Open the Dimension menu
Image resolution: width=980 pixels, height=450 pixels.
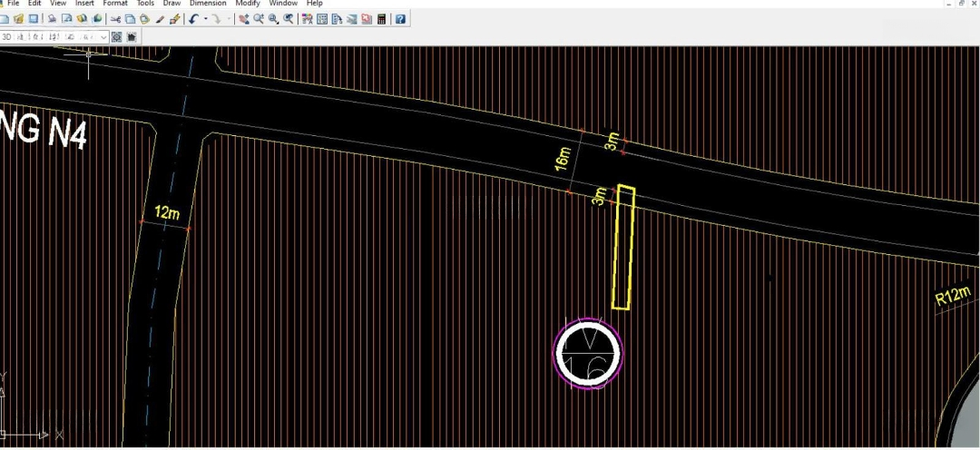tap(207, 4)
